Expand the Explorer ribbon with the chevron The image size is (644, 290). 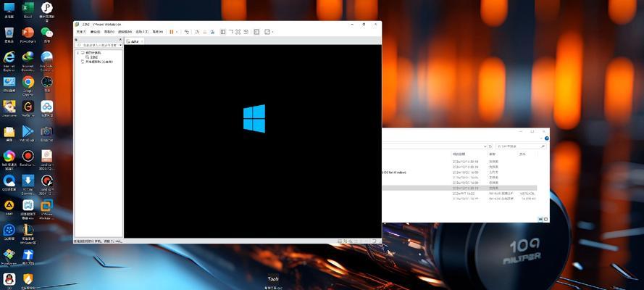543,139
